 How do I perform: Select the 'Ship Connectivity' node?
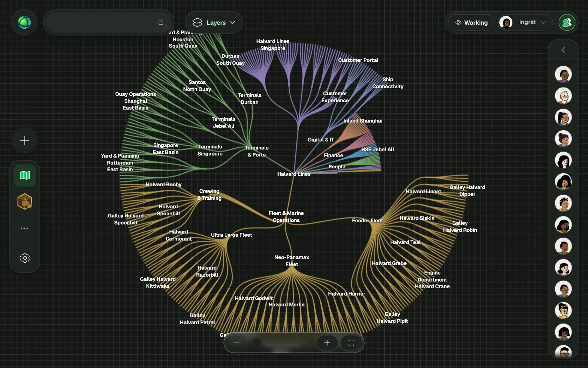(x=388, y=83)
